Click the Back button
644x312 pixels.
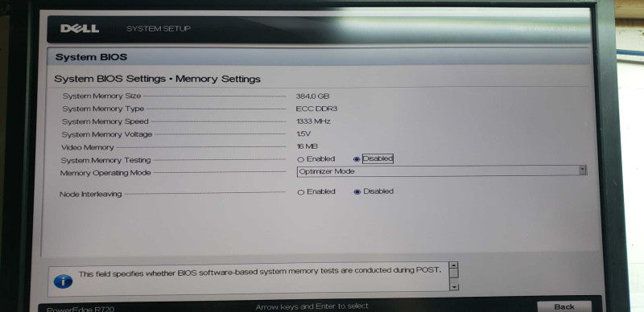coord(564,306)
